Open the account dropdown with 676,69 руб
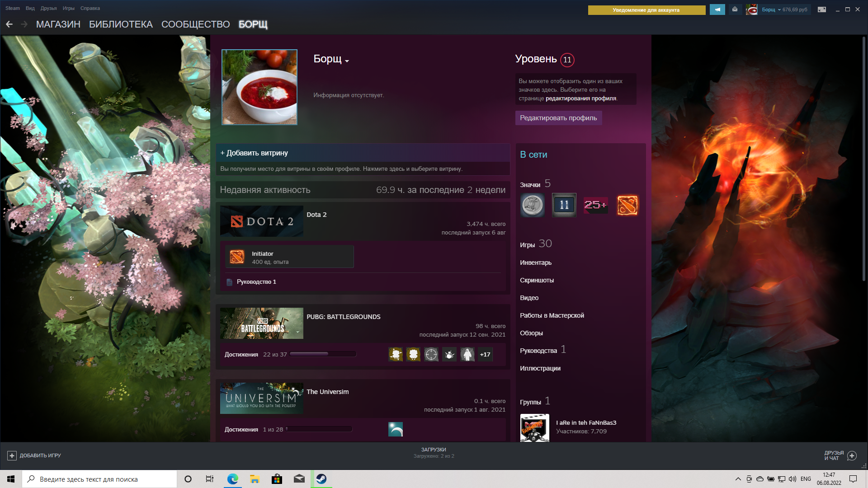Image resolution: width=868 pixels, height=488 pixels. click(x=785, y=9)
